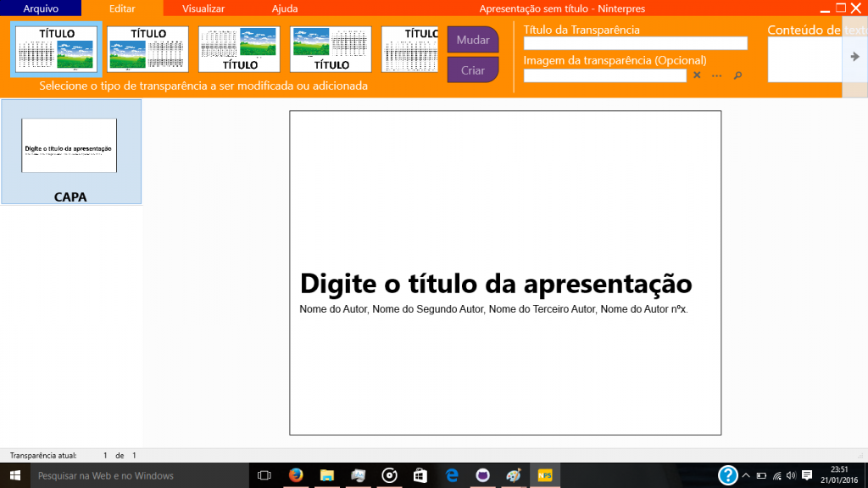Screen dimensions: 868x488
Task: Browse for image using ellipsis icon
Action: 717,75
